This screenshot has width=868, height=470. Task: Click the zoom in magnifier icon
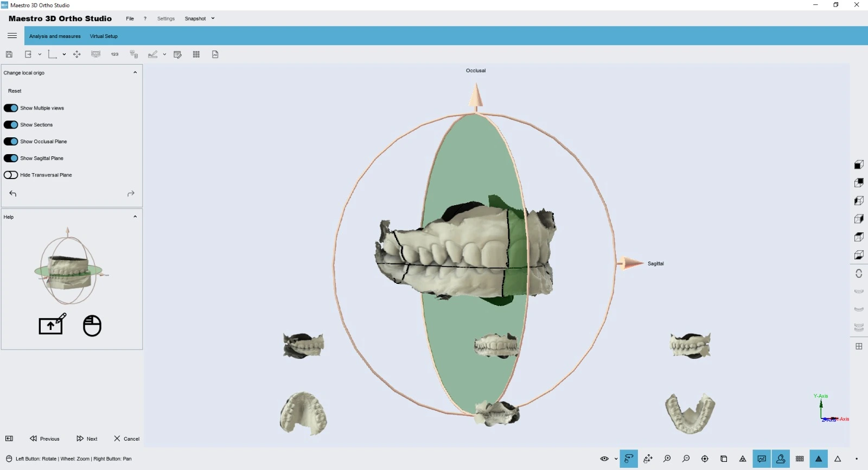point(667,459)
